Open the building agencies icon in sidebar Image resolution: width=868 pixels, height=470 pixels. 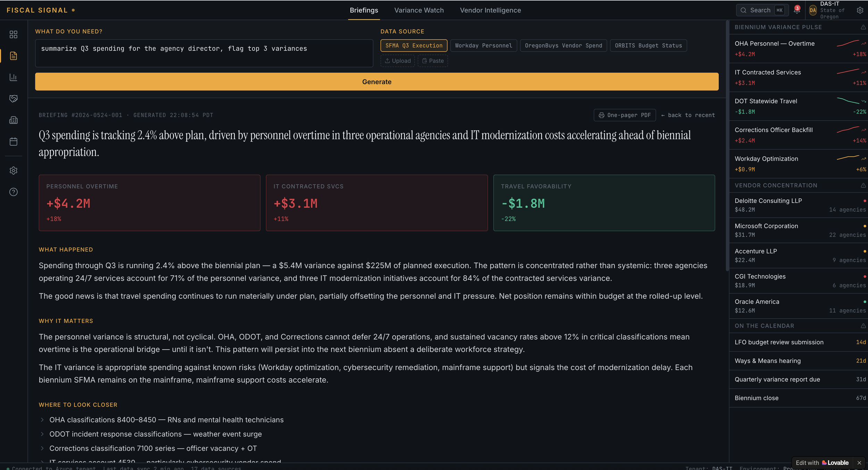14,120
